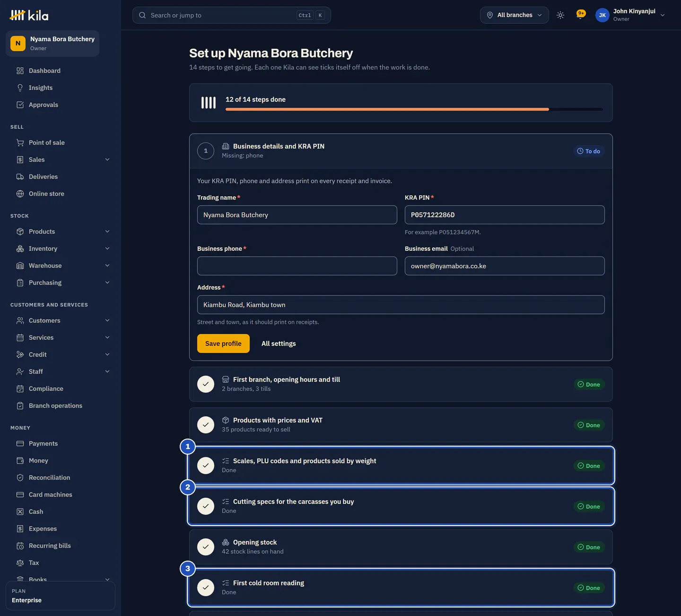
Task: Open John Kinyanjui's account menu chevron
Action: pyautogui.click(x=663, y=15)
